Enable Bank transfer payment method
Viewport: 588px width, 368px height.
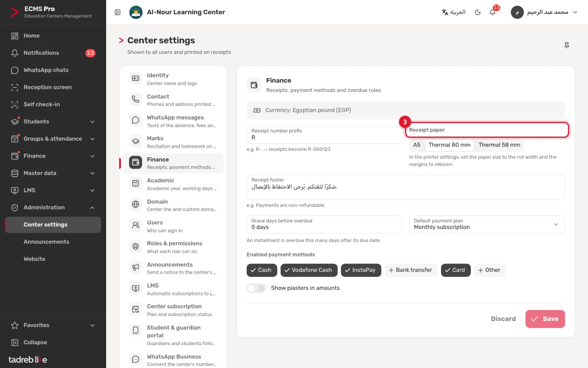(411, 270)
